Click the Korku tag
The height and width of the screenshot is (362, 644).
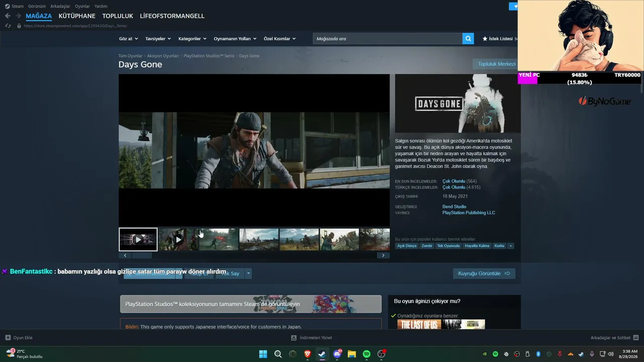pyautogui.click(x=499, y=246)
